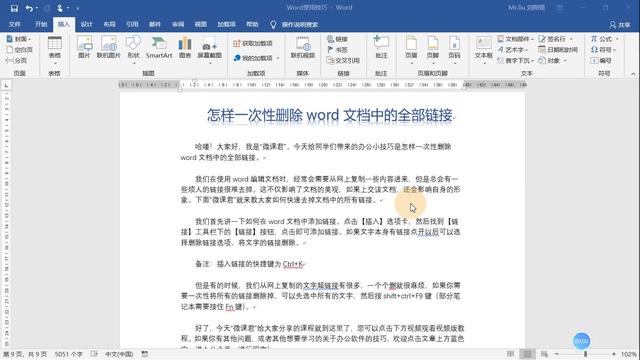Toggle touch/mouse mode in the quick access toolbar

pyautogui.click(x=60, y=8)
